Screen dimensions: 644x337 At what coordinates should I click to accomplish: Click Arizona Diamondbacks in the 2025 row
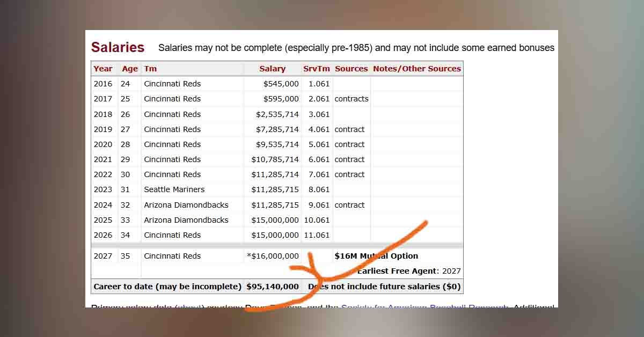pos(186,220)
